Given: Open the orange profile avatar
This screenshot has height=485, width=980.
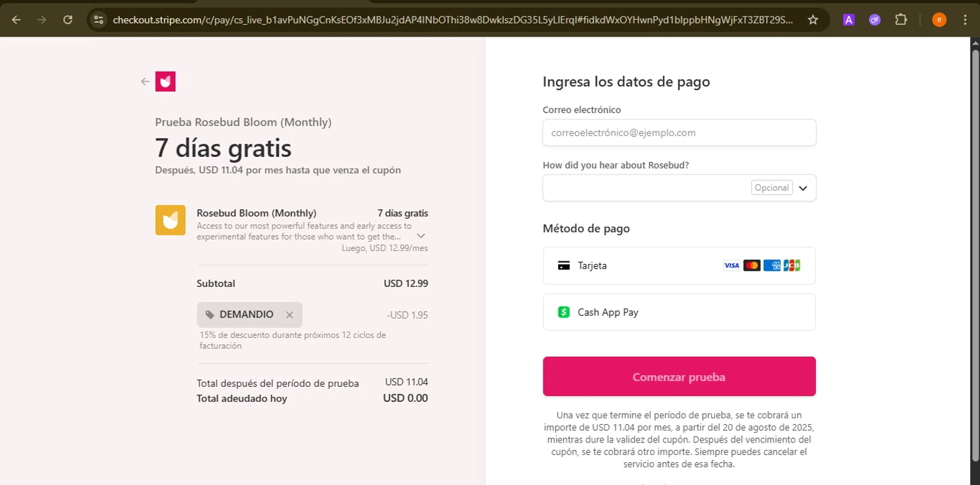Looking at the screenshot, I should click(x=939, y=20).
